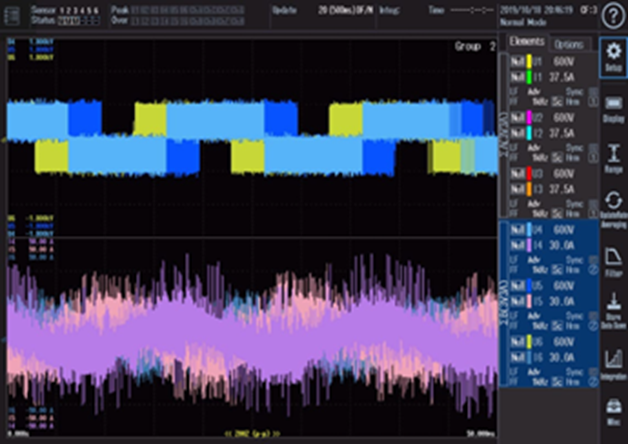
Task: Click the yellow U1 color swatch
Action: click(x=530, y=61)
